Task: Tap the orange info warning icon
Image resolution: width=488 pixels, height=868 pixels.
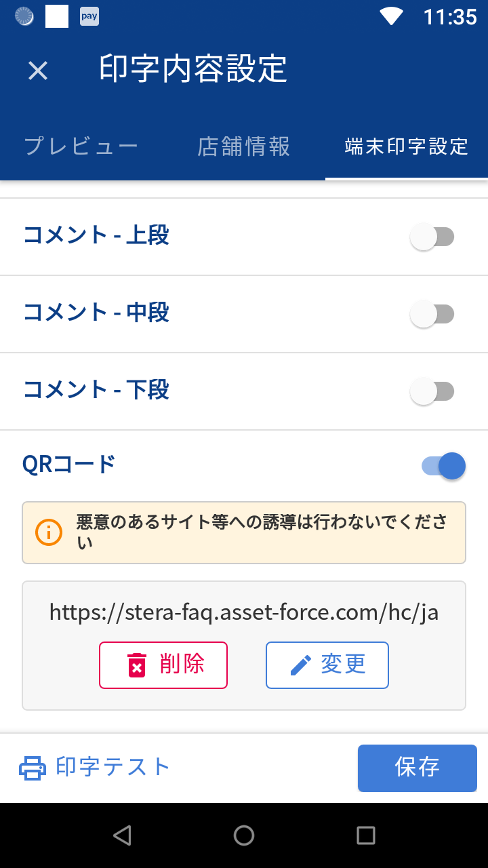Action: pos(49,532)
